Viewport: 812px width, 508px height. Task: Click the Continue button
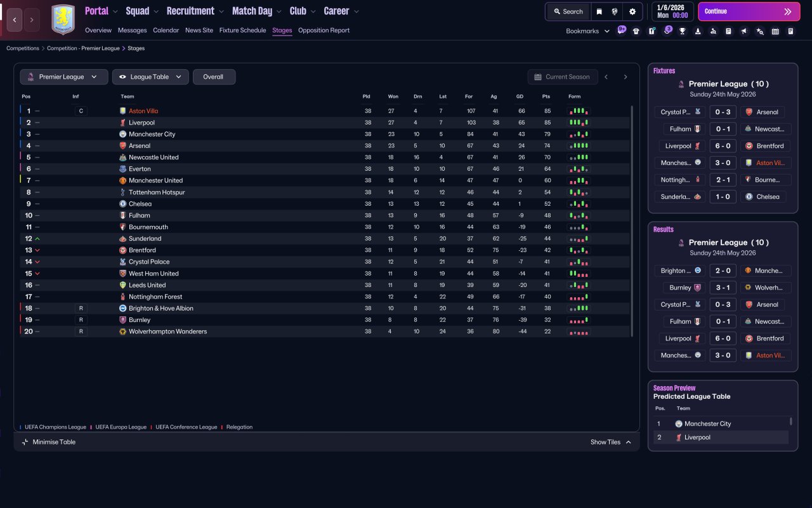point(748,11)
